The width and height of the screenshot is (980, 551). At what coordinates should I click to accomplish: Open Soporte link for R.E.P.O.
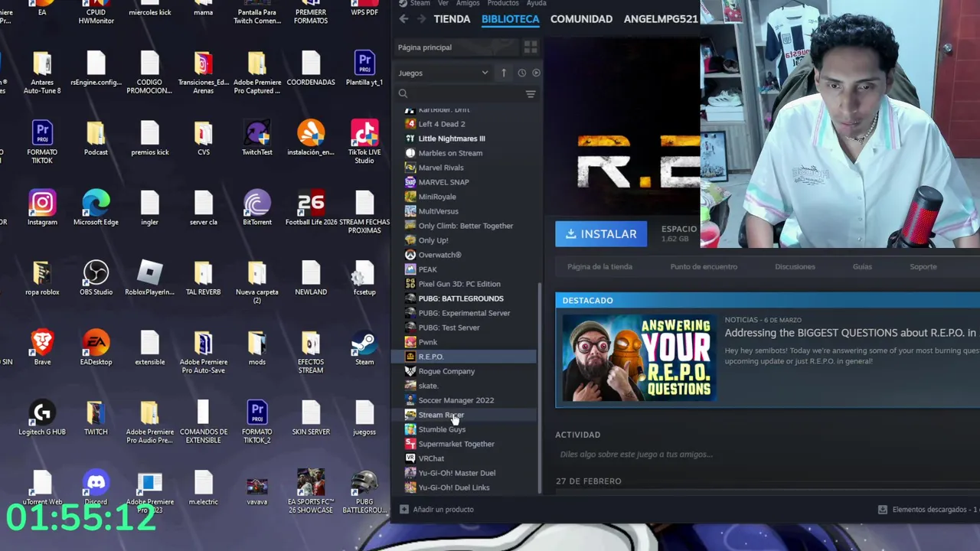pyautogui.click(x=923, y=267)
